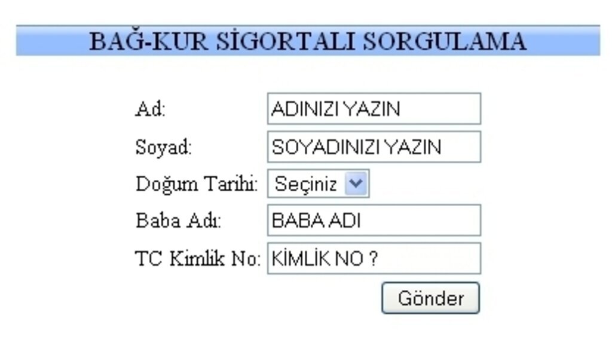Viewport: 612px width, 364px height.
Task: Click the field showing ADINIZI YAZIN
Action: tap(374, 108)
